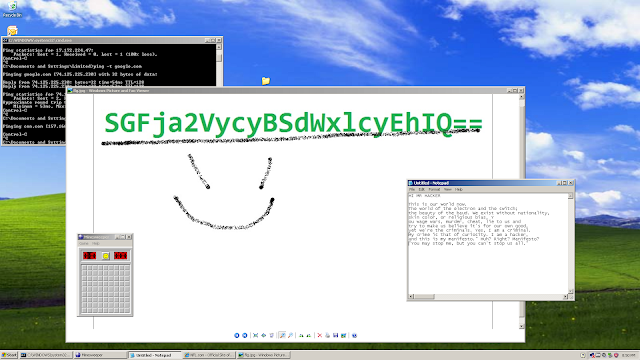Open image for editing from viewer toolbar
Screen dimensions: 640x360
(x=344, y=336)
